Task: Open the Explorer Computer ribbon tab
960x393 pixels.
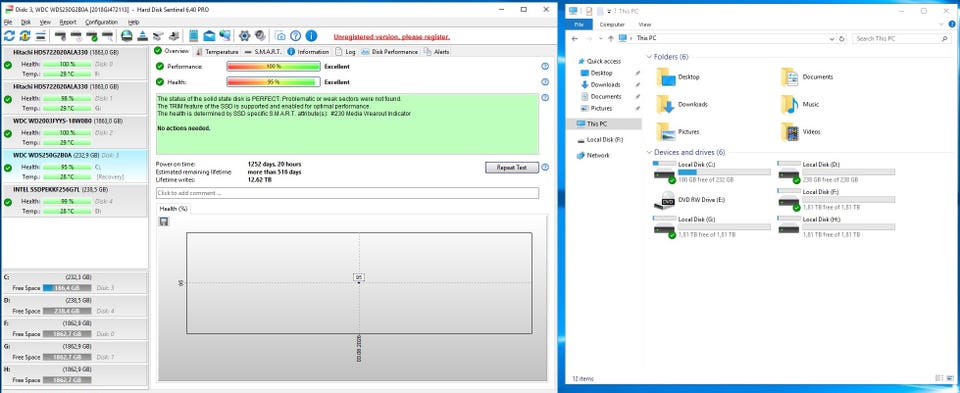Action: point(612,24)
